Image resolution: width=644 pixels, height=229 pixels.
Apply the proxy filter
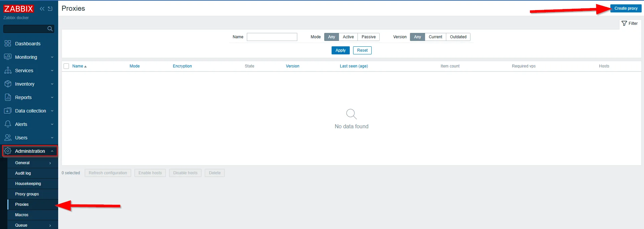[340, 50]
